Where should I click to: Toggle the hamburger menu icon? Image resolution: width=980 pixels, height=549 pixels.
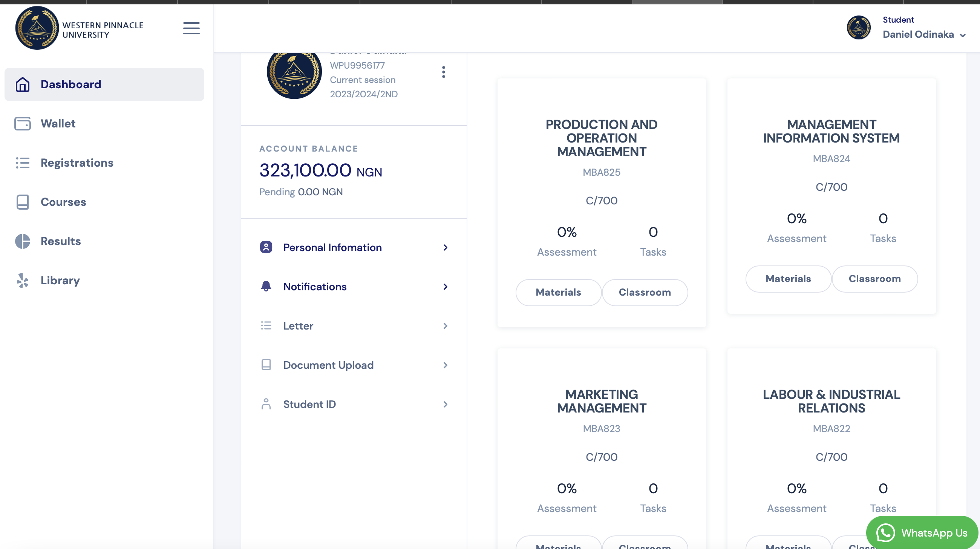(x=191, y=28)
